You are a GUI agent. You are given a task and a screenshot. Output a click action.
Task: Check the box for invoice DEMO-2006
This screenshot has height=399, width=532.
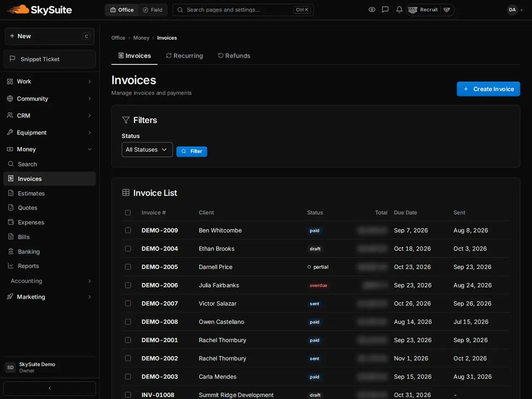(x=128, y=285)
